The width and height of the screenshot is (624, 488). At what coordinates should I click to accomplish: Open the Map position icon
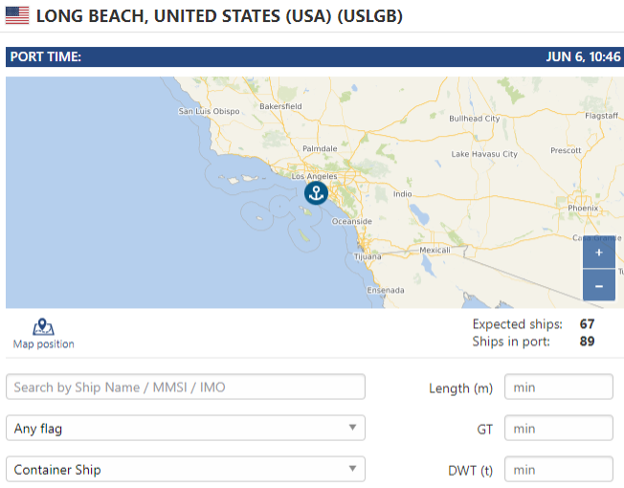43,327
